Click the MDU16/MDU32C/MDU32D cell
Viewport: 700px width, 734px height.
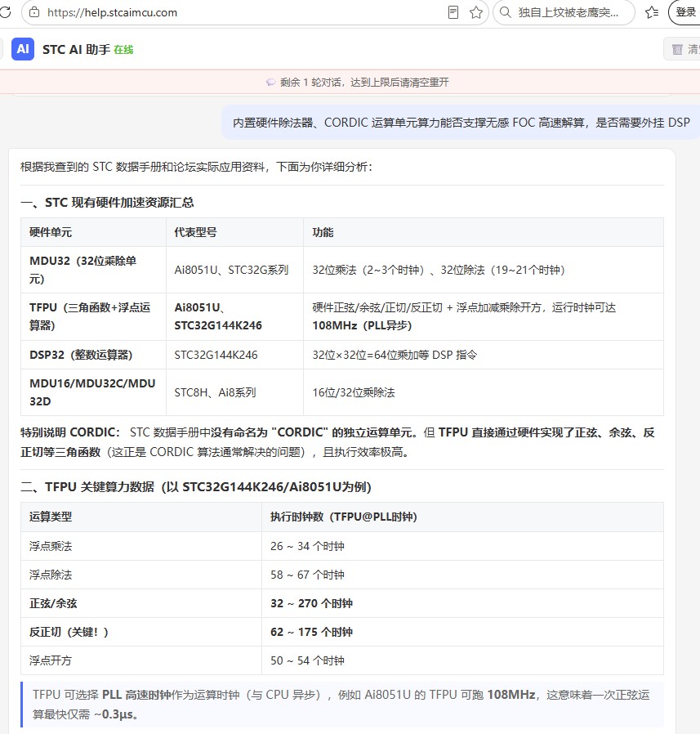pos(92,392)
